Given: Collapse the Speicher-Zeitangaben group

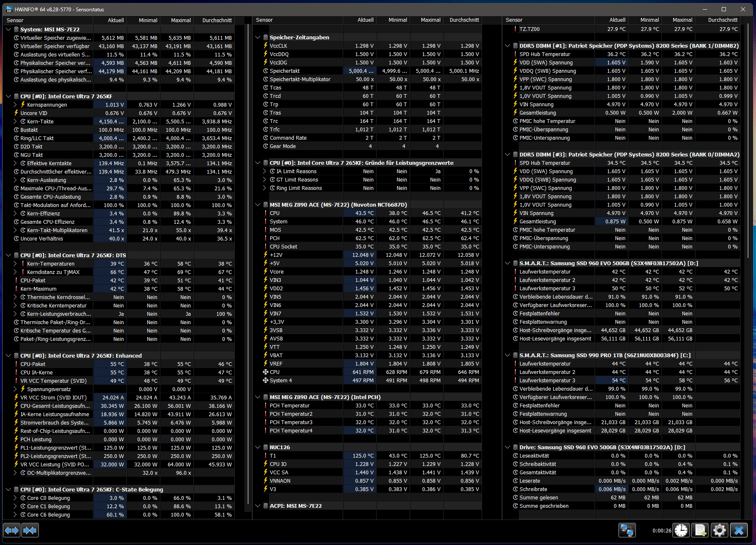Looking at the screenshot, I should click(x=258, y=38).
